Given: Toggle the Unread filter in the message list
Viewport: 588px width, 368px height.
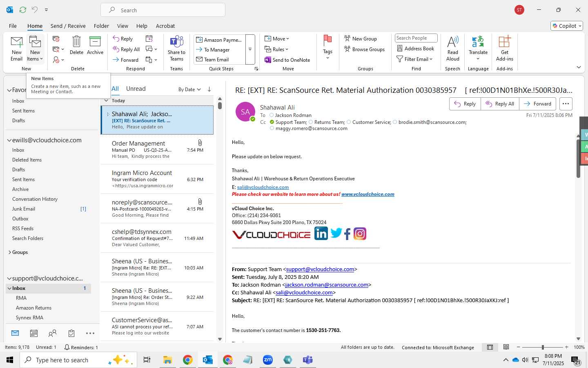Looking at the screenshot, I should pos(136,89).
